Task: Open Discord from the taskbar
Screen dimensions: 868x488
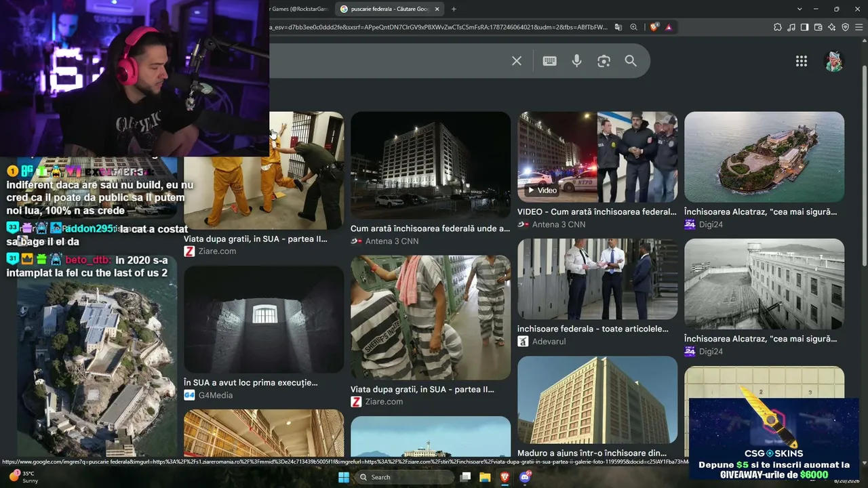Action: point(524,477)
